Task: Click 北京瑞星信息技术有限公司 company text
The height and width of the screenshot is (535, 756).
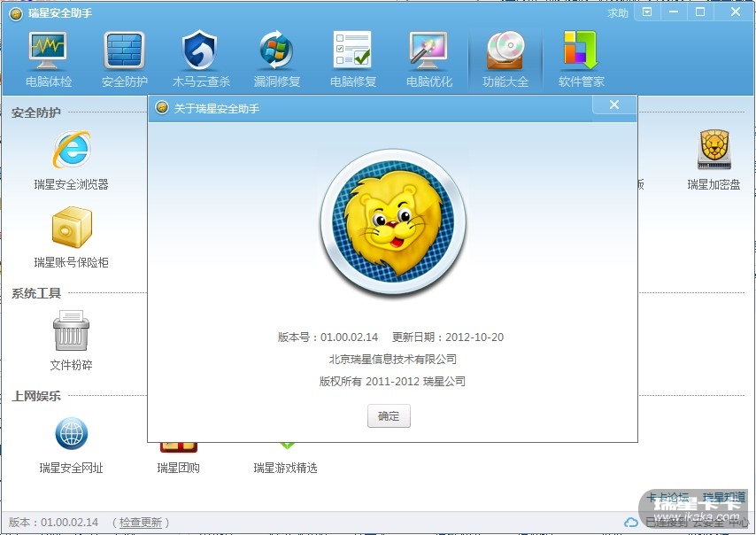Action: point(392,359)
